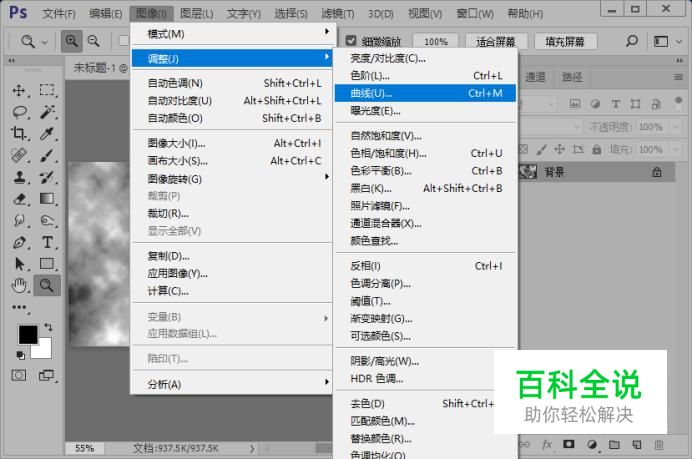Select the Lasso tool
692x459 pixels.
coord(19,112)
